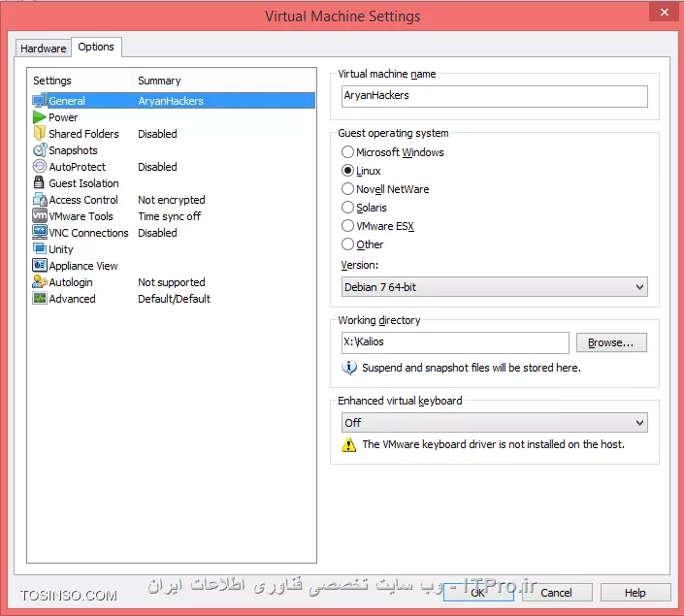Select the AutoProtect settings label
684x616 pixels.
point(78,167)
